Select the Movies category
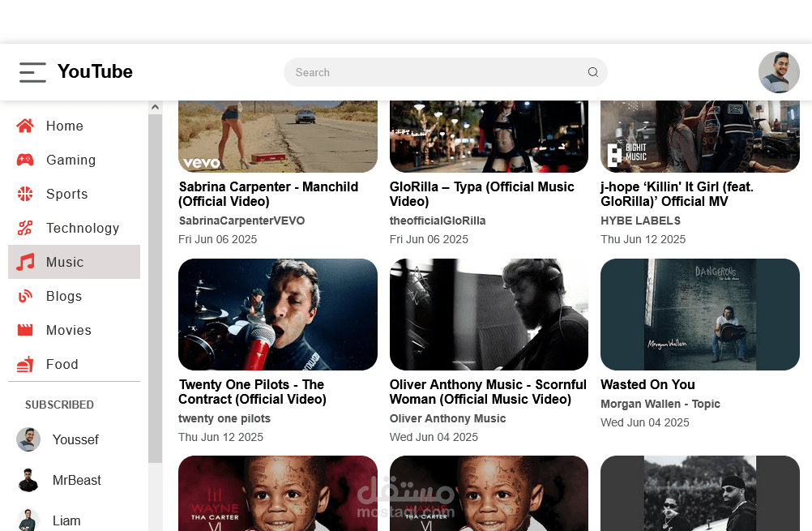 coord(74,330)
